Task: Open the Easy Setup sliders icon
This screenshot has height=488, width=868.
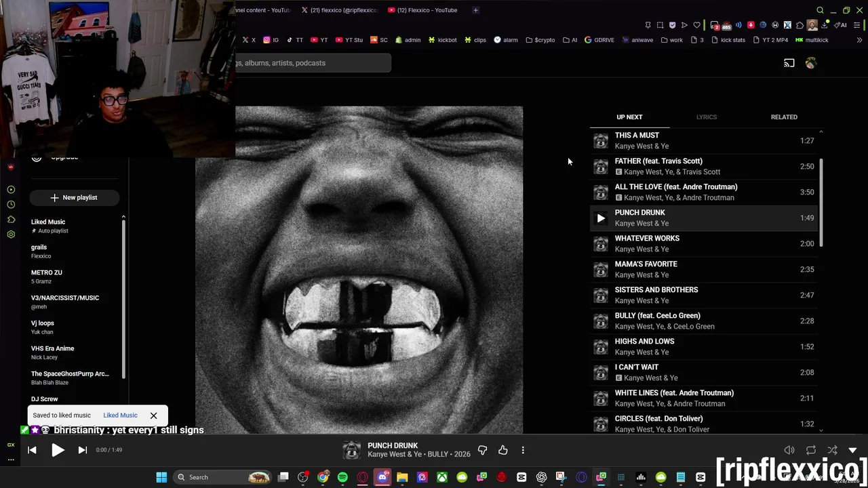Action: click(859, 25)
